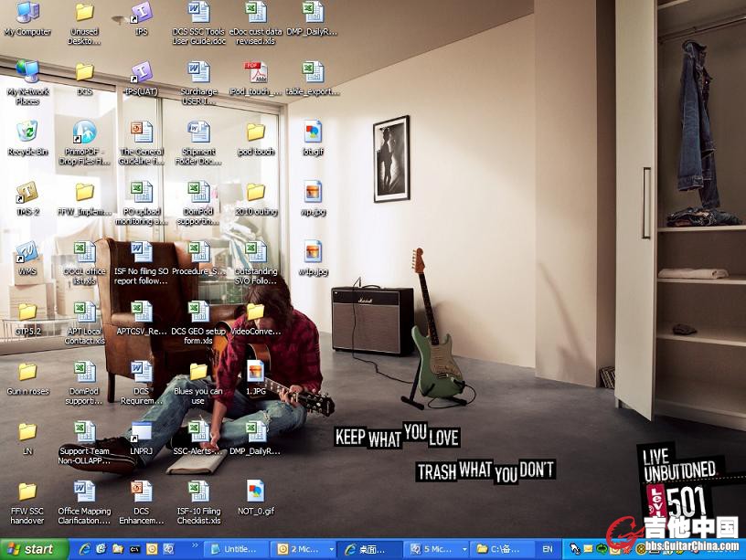Viewport: 746px width, 560px height.
Task: Open the LNPRJ shortcut
Action: tap(141, 432)
